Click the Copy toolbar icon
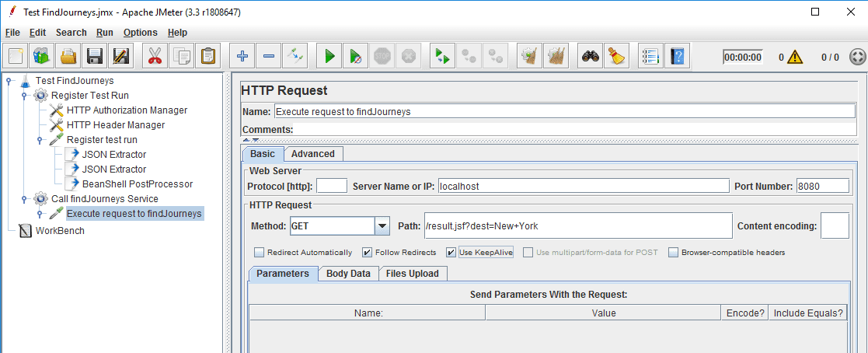 point(181,56)
